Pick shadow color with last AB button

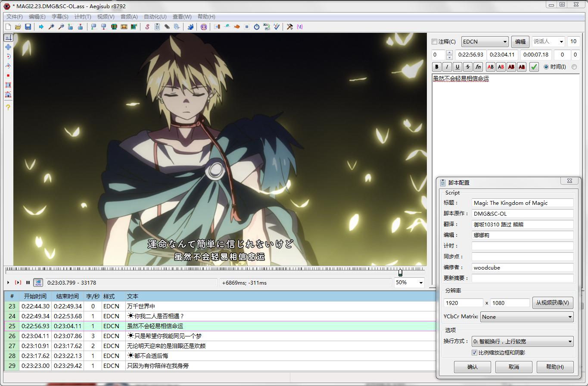(x=522, y=67)
